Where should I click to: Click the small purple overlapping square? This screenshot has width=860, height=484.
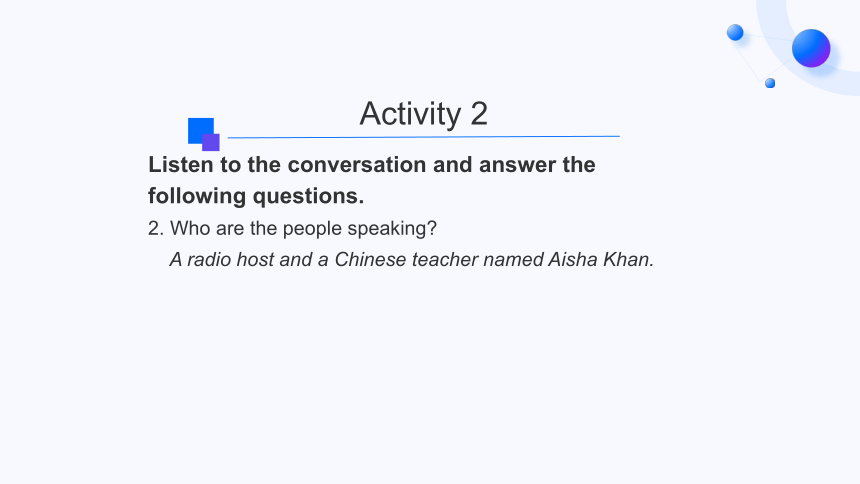[x=211, y=142]
